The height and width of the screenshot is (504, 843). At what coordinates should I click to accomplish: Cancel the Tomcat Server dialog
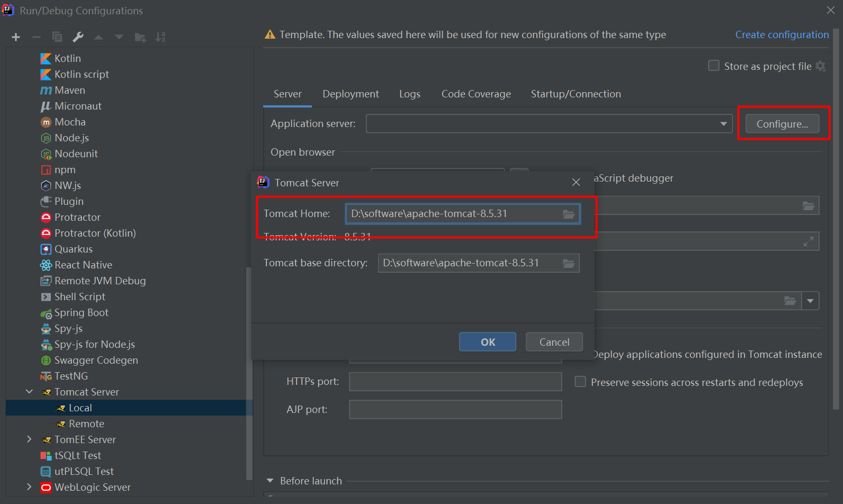pos(554,342)
